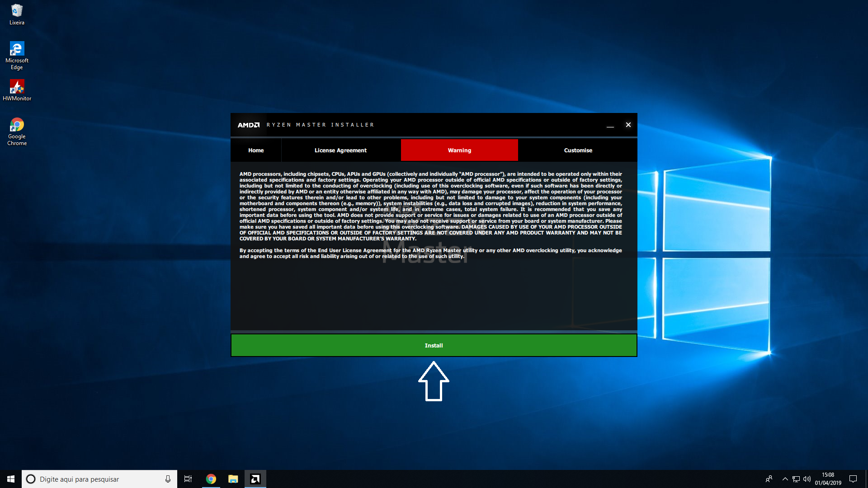
Task: Focus the 'Digite aqui para pesquisar' search field
Action: pos(99,479)
